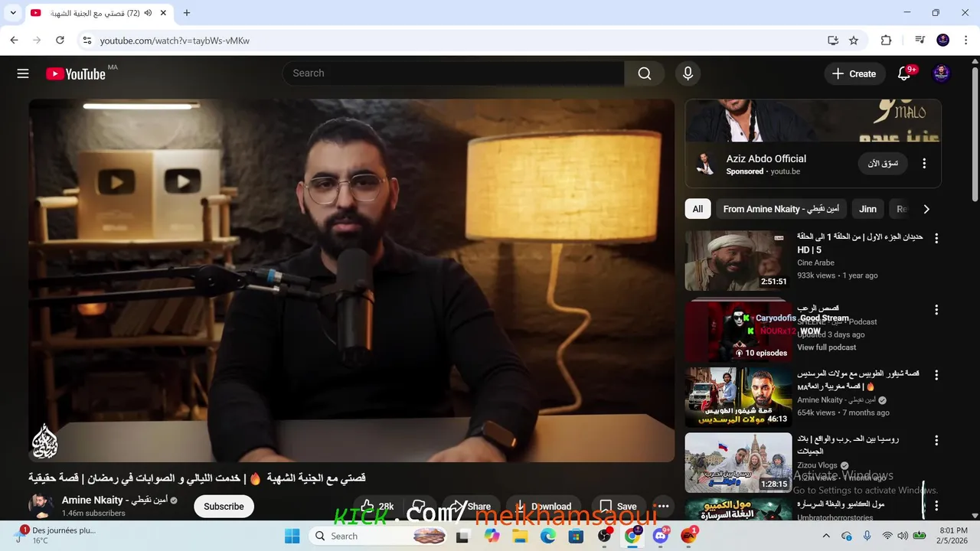Start voice search with microphone icon

(x=688, y=73)
